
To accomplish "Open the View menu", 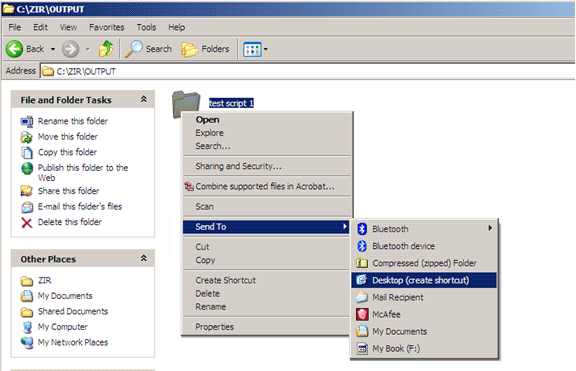I will [68, 27].
